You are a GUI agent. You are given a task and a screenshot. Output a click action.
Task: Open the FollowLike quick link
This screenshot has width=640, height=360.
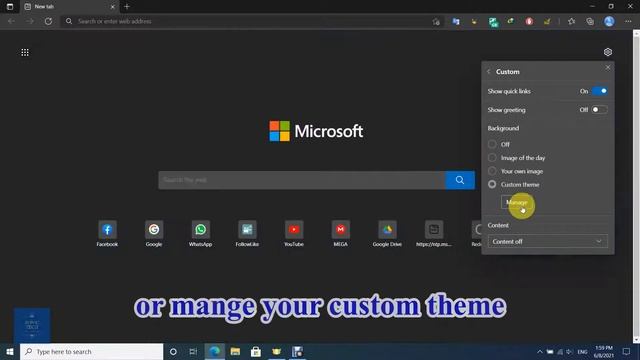point(247,234)
